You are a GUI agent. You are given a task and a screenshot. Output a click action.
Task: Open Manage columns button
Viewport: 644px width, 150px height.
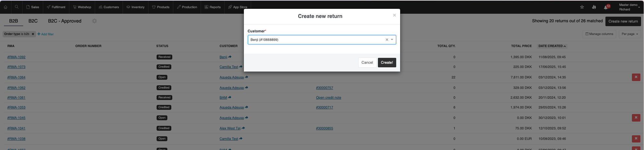(599, 34)
